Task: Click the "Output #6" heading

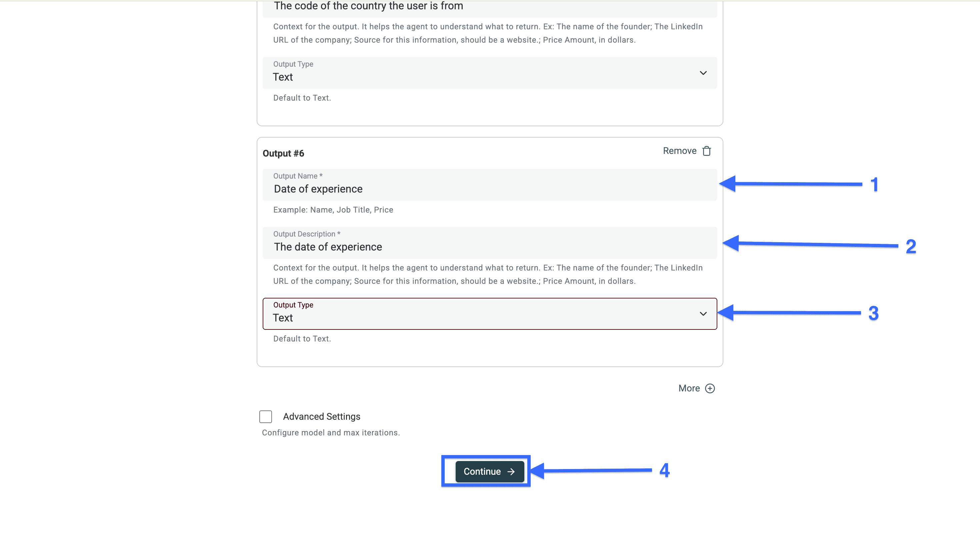Action: (283, 153)
